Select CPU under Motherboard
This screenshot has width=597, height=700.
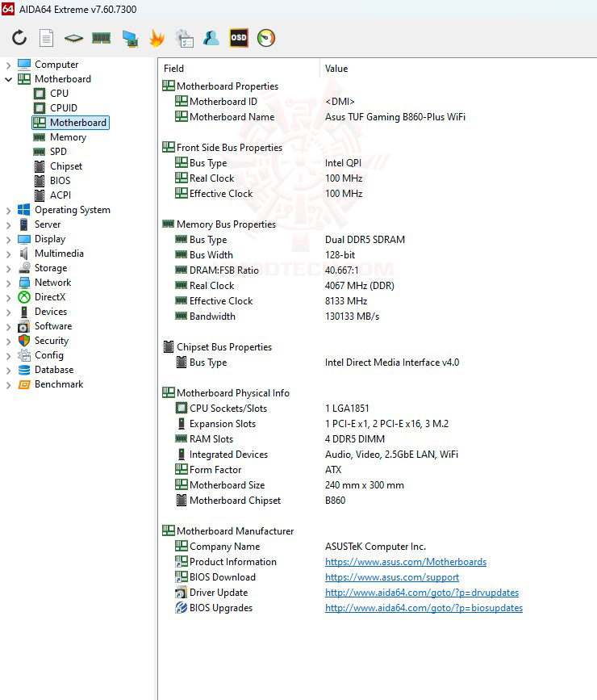click(59, 94)
